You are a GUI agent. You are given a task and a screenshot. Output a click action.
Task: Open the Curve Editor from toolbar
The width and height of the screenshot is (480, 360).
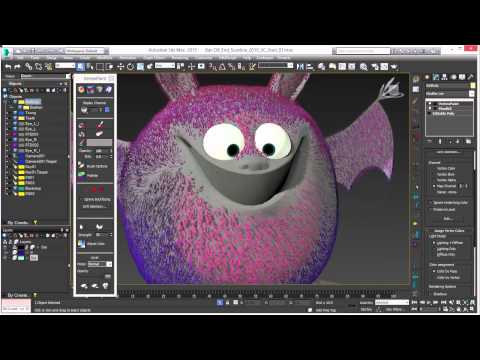point(342,67)
